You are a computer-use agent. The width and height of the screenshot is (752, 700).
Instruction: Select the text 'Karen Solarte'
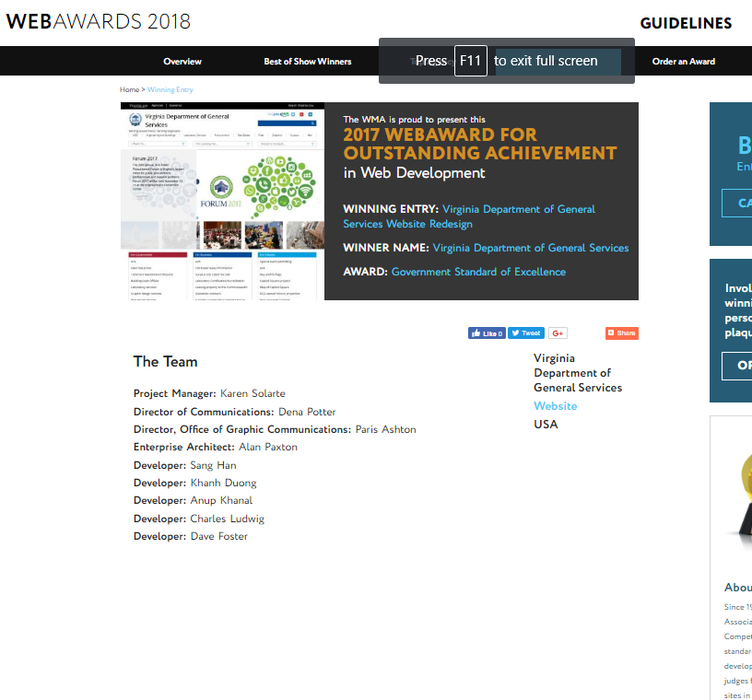click(x=253, y=393)
